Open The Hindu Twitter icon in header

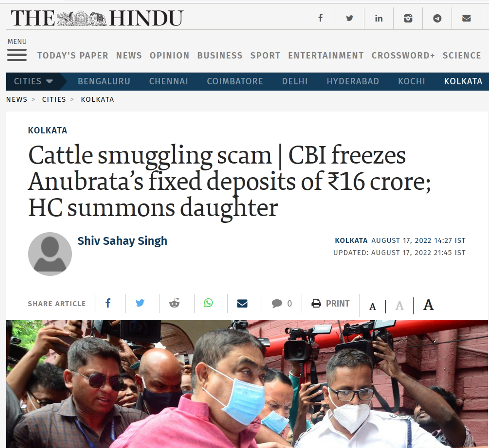349,18
